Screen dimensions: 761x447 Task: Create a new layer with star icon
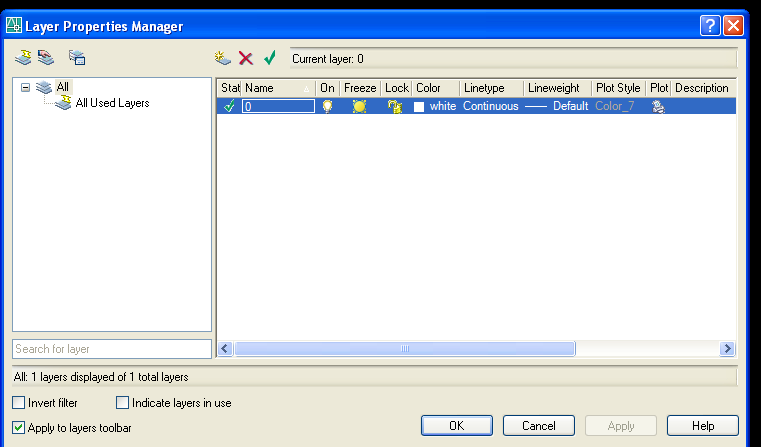coord(223,58)
